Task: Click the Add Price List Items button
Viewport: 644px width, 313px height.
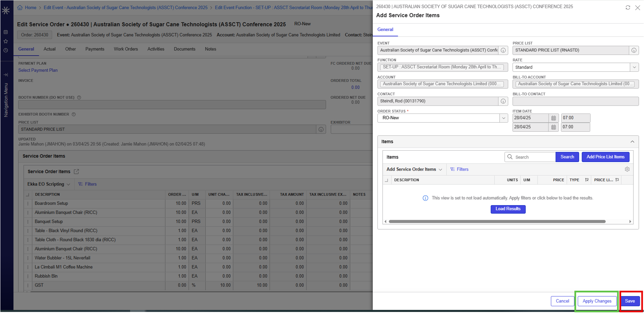Action: [x=606, y=157]
